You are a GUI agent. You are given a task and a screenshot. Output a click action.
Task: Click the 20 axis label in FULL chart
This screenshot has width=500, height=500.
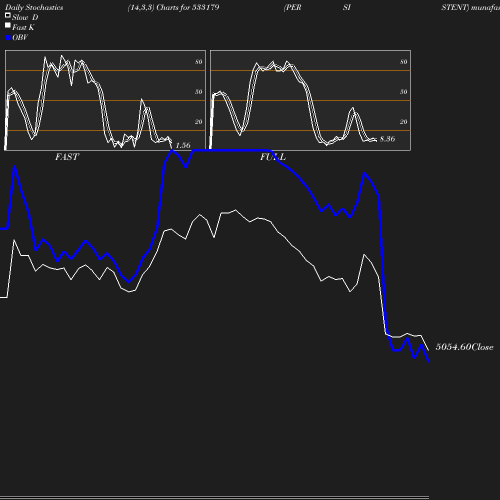click(404, 122)
